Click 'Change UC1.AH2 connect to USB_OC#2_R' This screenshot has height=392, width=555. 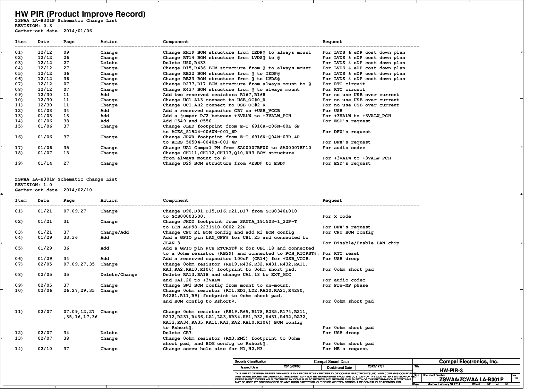pyautogui.click(x=214, y=105)
